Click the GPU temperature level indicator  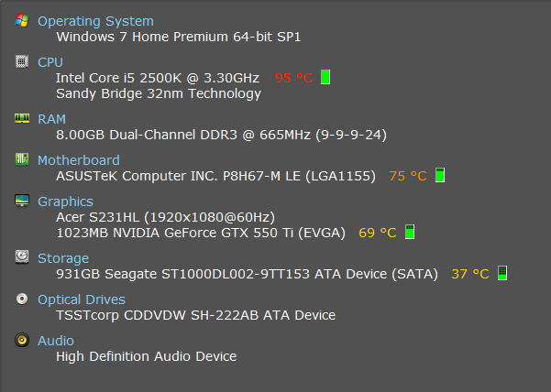410,233
